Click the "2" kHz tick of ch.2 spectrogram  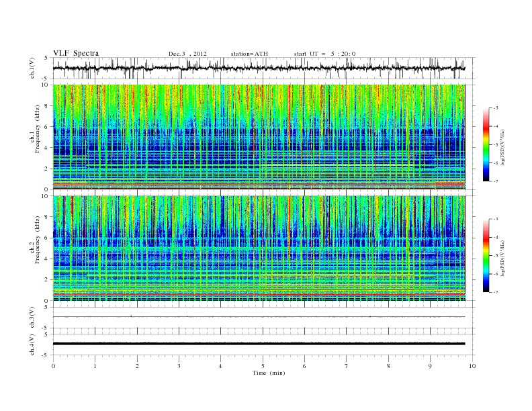[x=46, y=280]
